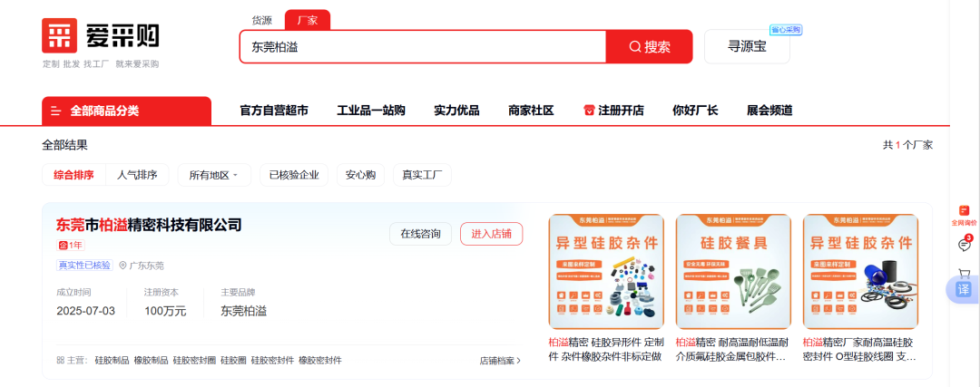Click 硅胶圈 category tag

point(234,361)
